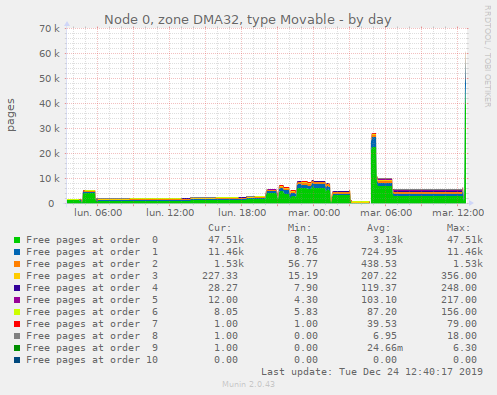Image resolution: width=497 pixels, height=395 pixels.
Task: Click 'Free pages at order 4' label
Action: pos(92,288)
